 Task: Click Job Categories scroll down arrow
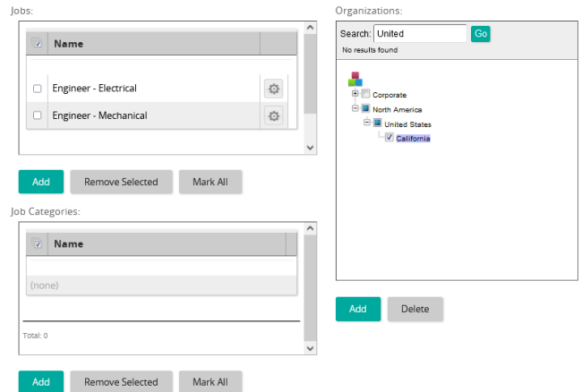click(x=311, y=348)
